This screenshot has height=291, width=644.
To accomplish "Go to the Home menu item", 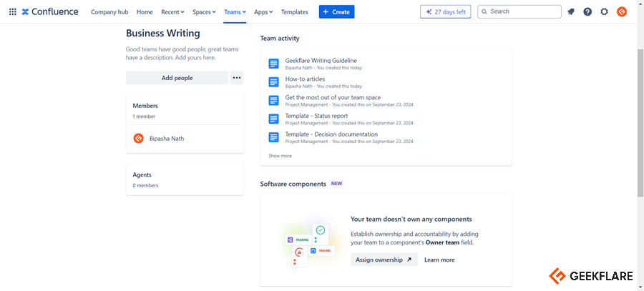I will (x=145, y=12).
